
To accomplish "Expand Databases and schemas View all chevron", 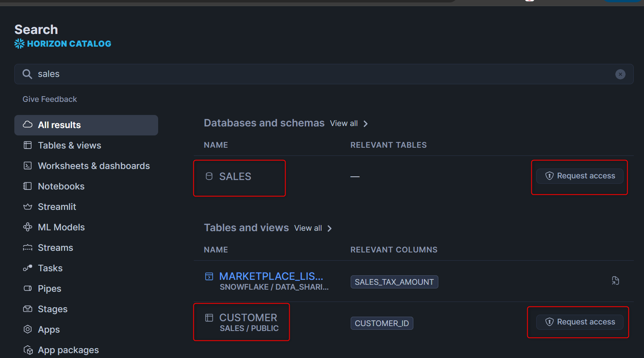I will [x=365, y=124].
